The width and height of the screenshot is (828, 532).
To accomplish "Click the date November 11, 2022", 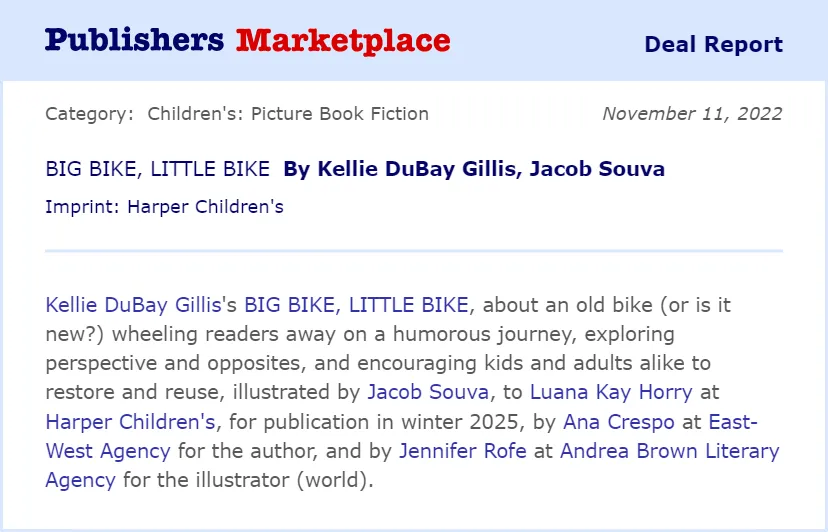I will tap(692, 114).
